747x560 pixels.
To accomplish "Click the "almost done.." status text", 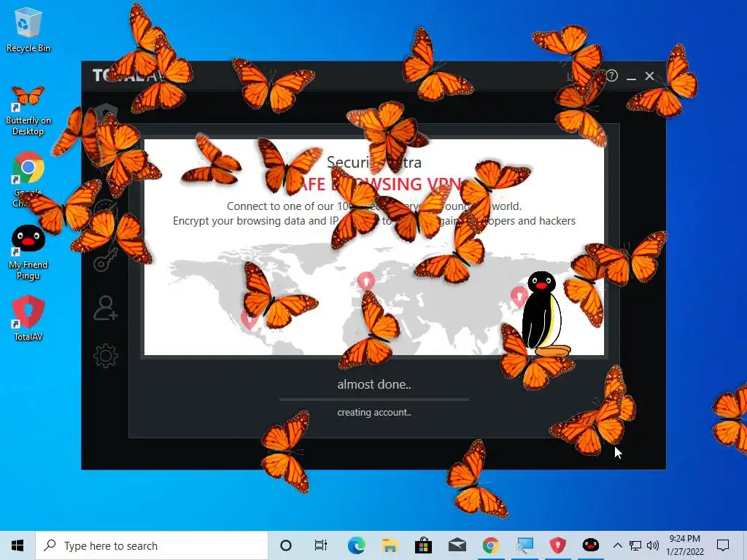I will click(374, 384).
